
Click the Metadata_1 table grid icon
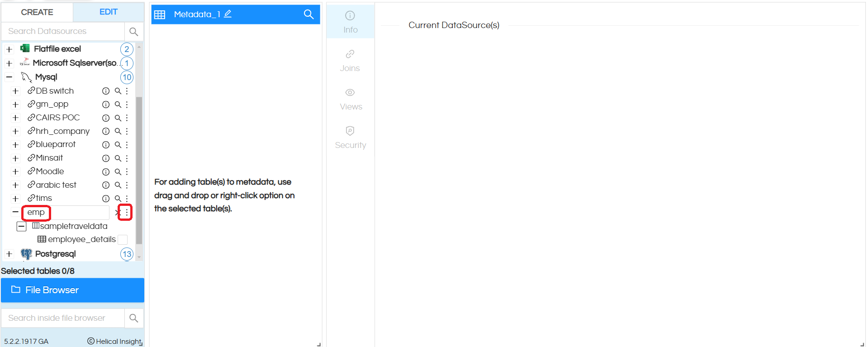(x=160, y=14)
